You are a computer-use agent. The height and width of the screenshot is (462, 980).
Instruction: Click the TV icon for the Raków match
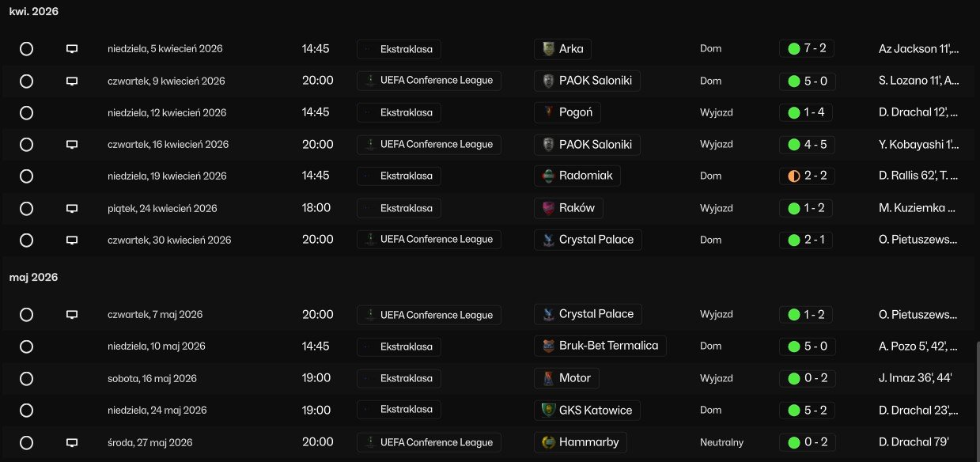[72, 208]
